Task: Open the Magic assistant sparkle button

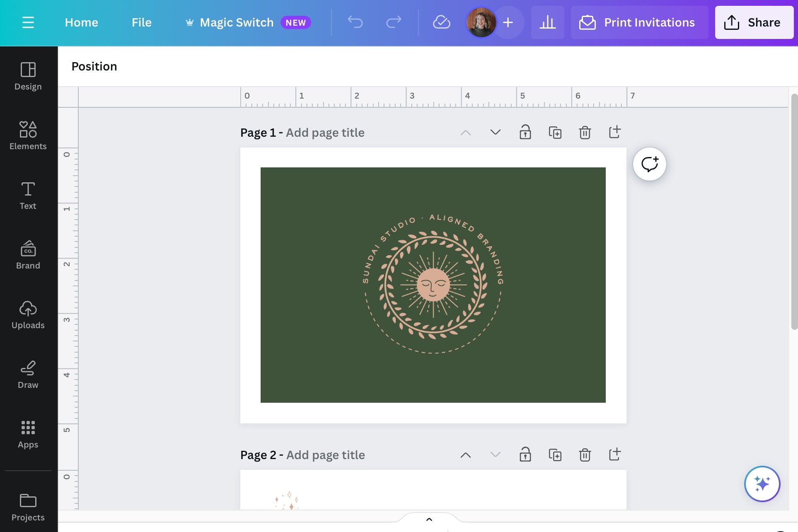Action: pos(762,484)
